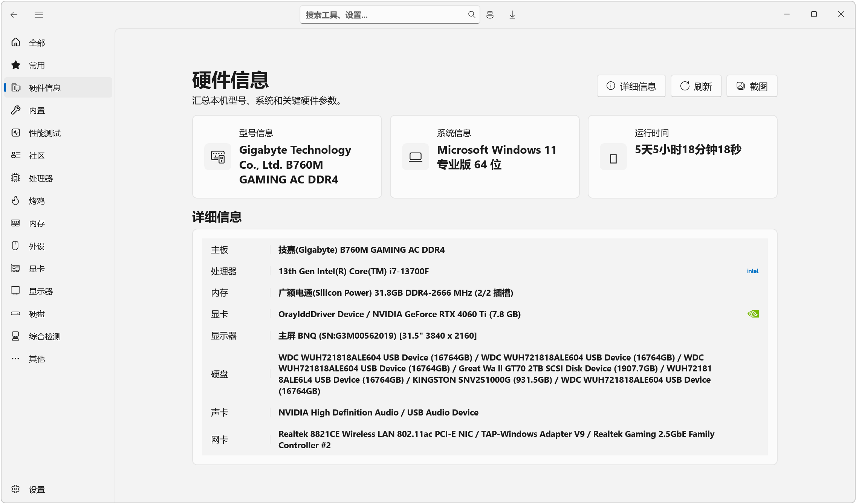Viewport: 856px width, 504px height.
Task: Select 硬件信息 in the sidebar
Action: [58, 87]
